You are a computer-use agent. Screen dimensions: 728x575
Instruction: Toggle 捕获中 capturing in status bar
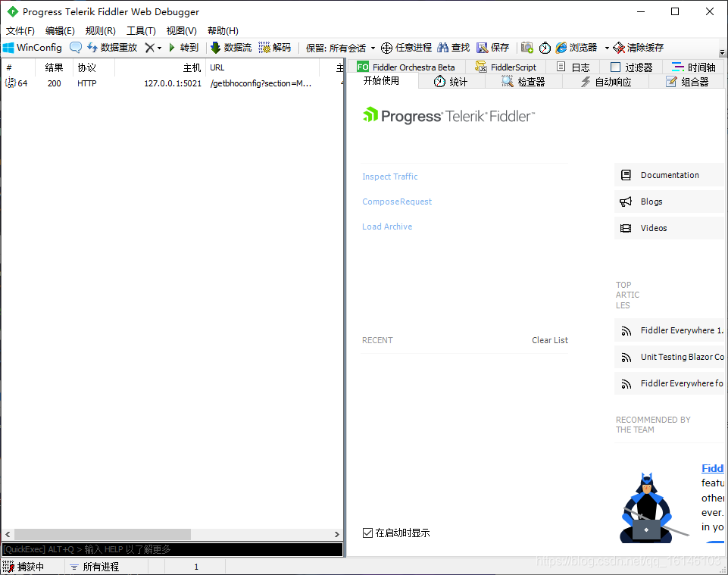pos(24,567)
